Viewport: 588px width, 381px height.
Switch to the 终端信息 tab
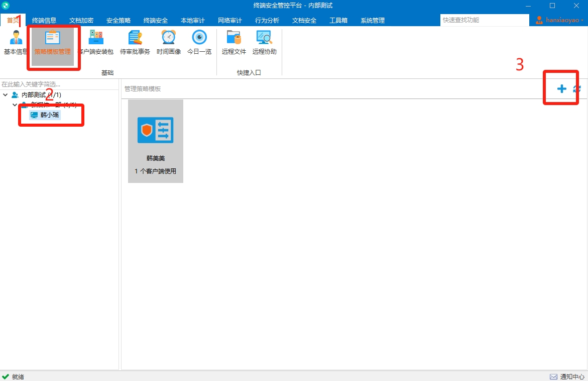pos(44,20)
